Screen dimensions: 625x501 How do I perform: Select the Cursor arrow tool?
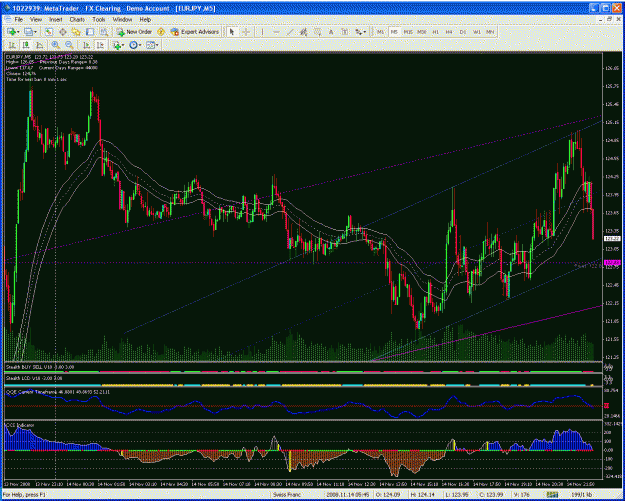(x=232, y=32)
